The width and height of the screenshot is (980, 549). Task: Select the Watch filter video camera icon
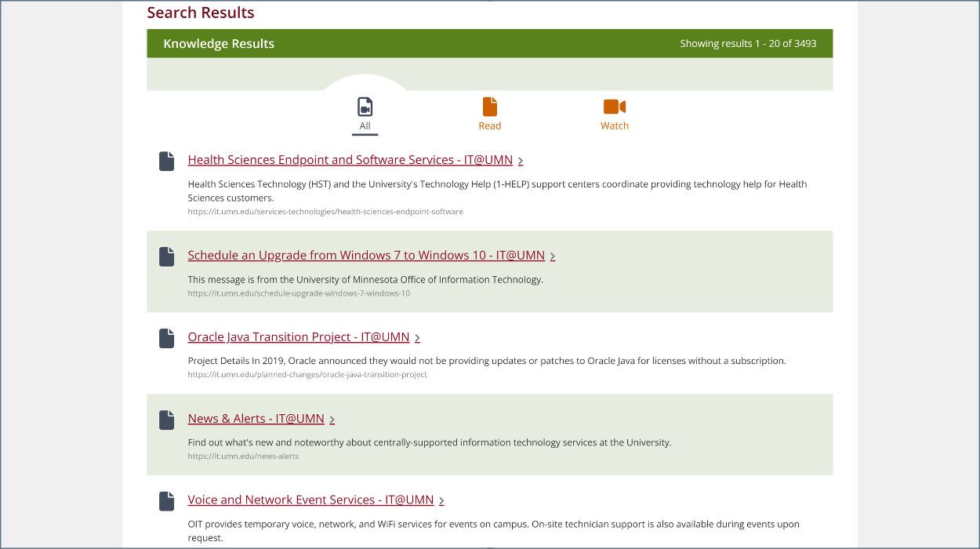pyautogui.click(x=615, y=107)
